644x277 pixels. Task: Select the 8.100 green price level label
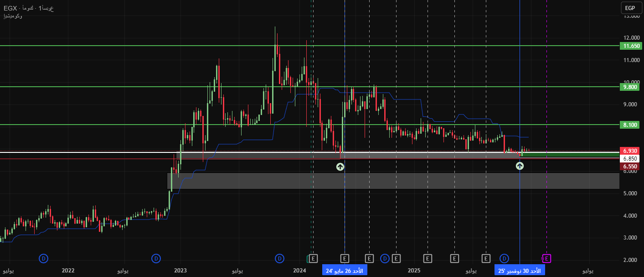(x=631, y=125)
